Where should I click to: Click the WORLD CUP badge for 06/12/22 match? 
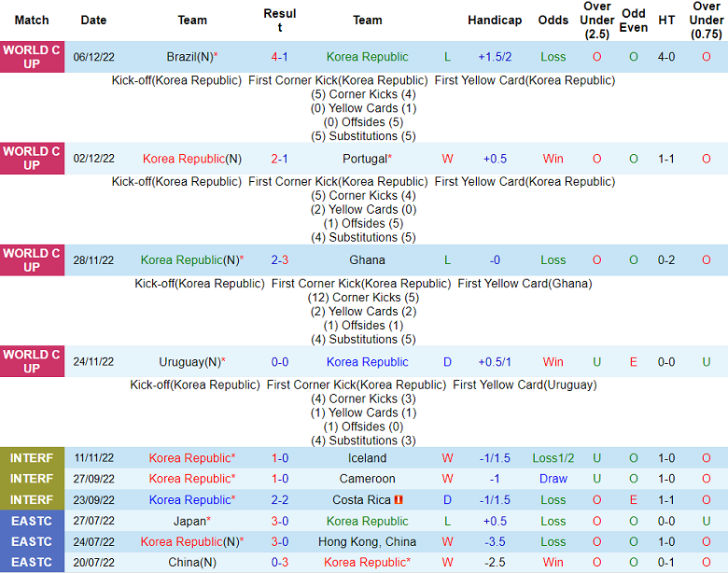[x=32, y=56]
